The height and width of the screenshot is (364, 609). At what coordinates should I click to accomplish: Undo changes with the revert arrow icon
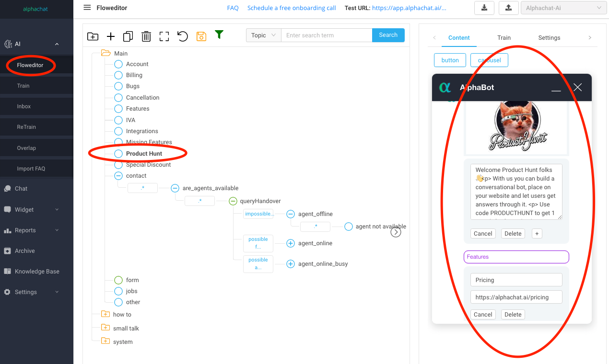(183, 36)
